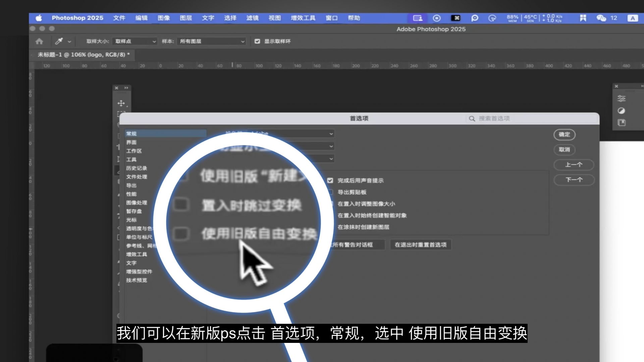The height and width of the screenshot is (362, 644).
Task: Select 工作区 in preferences list
Action: click(x=134, y=151)
